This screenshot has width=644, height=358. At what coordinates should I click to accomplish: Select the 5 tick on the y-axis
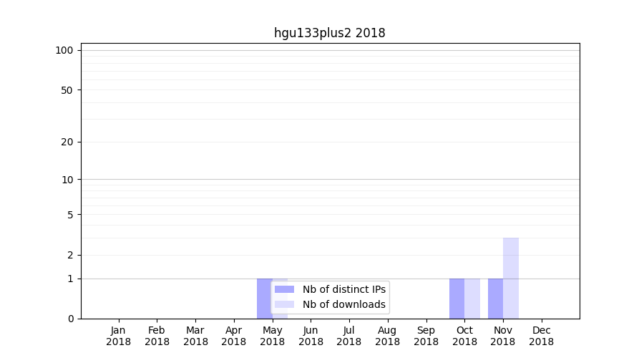pos(70,215)
